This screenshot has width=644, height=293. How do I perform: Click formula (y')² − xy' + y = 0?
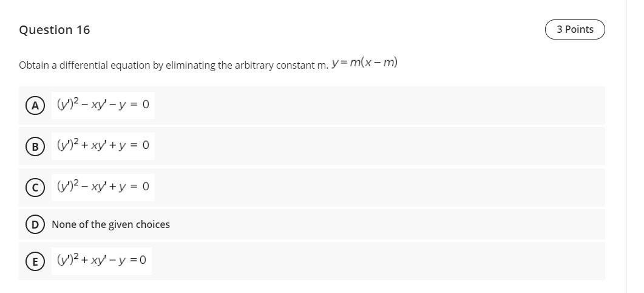pos(103,187)
